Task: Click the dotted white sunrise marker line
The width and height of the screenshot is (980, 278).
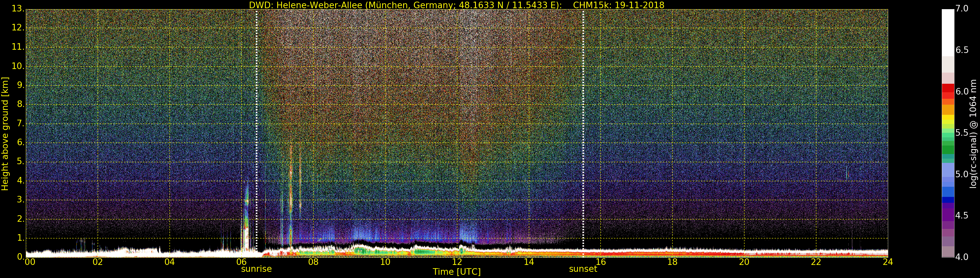Action: point(256,130)
